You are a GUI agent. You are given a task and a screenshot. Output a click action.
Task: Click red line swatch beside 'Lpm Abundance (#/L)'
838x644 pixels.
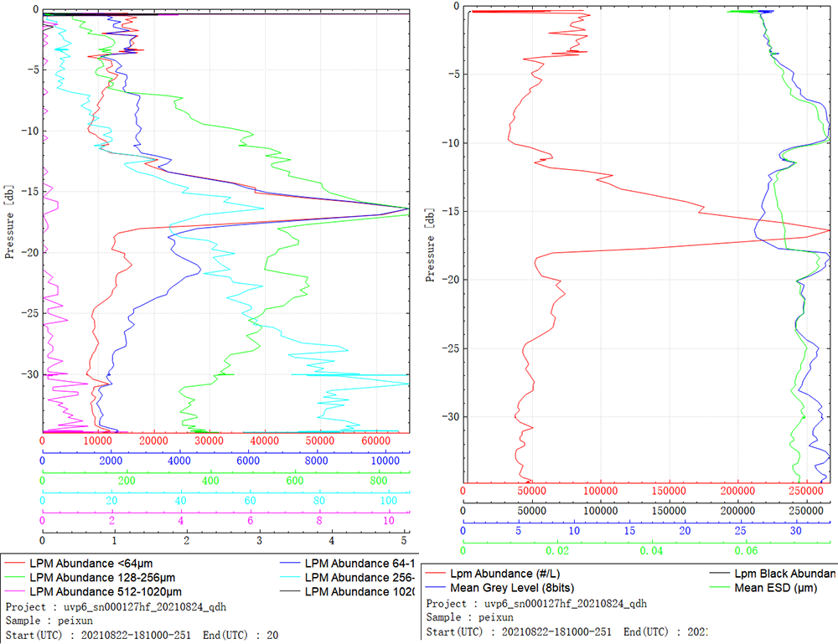435,574
